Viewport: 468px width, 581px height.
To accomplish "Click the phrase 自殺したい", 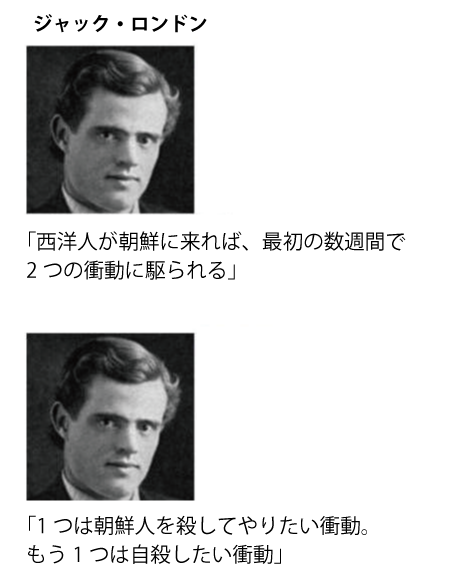I will point(182,555).
